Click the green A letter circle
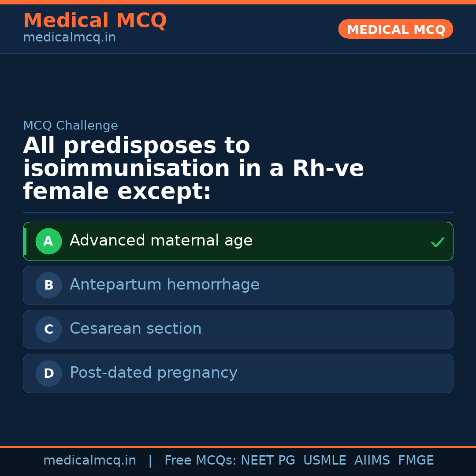 tap(48, 241)
